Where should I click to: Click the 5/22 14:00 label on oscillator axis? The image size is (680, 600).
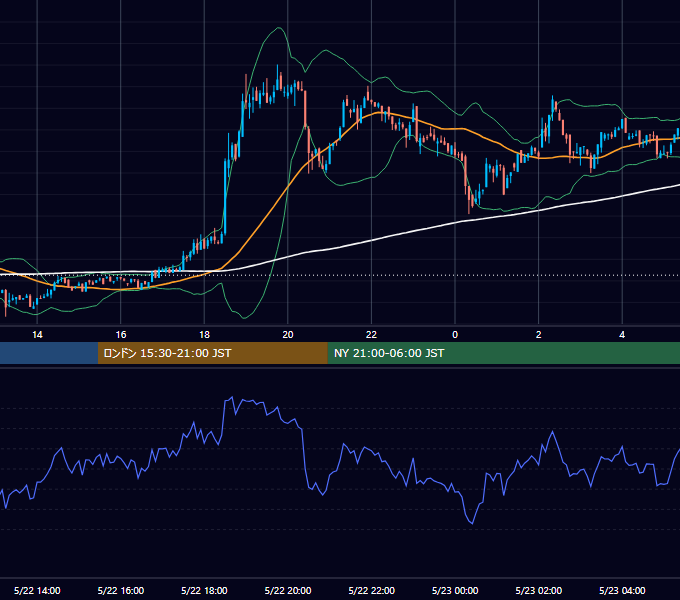coord(37,590)
